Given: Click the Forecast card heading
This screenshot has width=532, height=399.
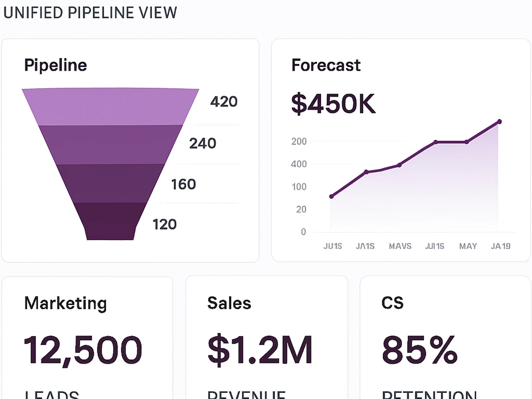Looking at the screenshot, I should [326, 65].
